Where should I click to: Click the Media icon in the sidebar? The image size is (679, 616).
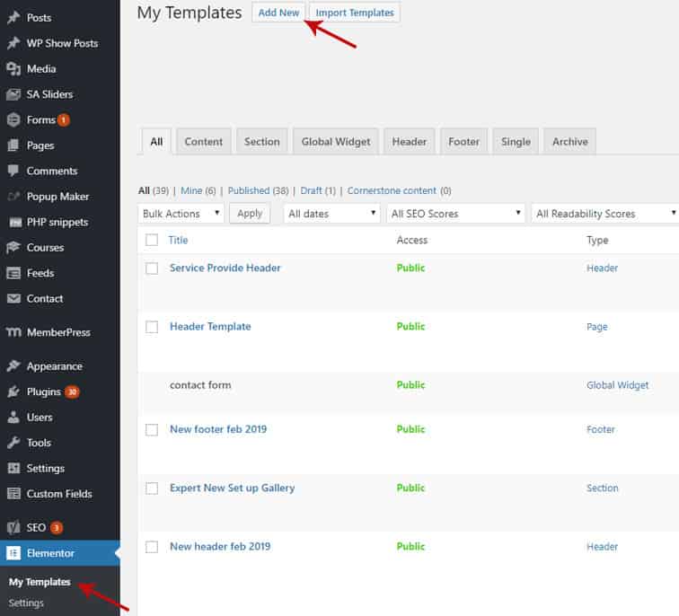pos(13,69)
